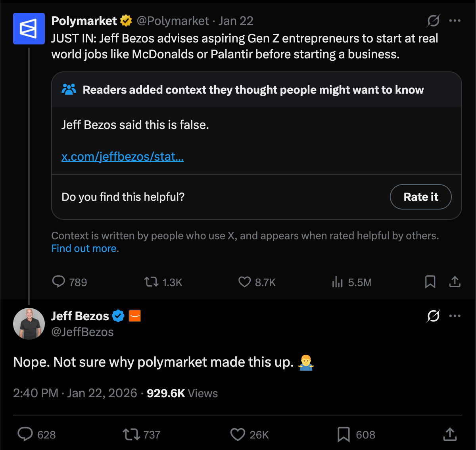Like the Polymarket post
The image size is (476, 450).
click(244, 282)
